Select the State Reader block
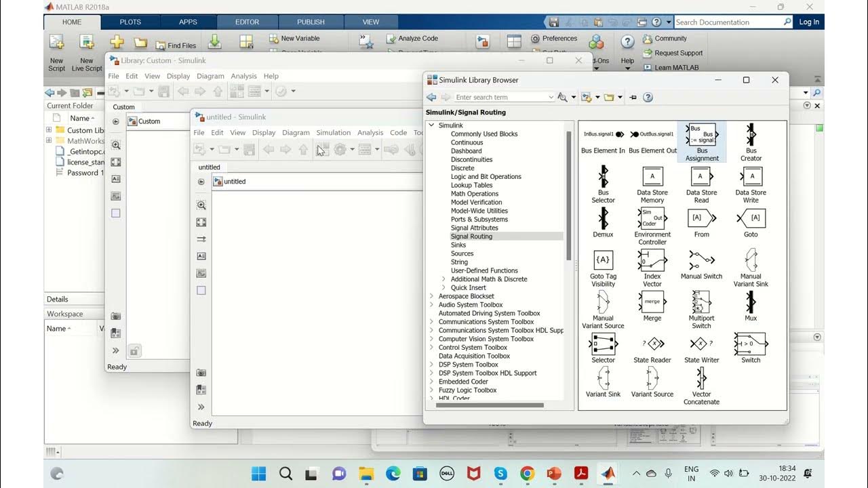This screenshot has height=488, width=868. pyautogui.click(x=652, y=348)
